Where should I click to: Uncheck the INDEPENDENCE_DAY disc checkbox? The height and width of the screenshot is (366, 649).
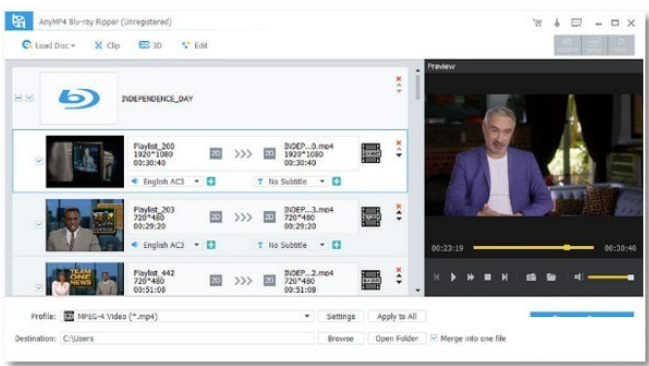(29, 98)
